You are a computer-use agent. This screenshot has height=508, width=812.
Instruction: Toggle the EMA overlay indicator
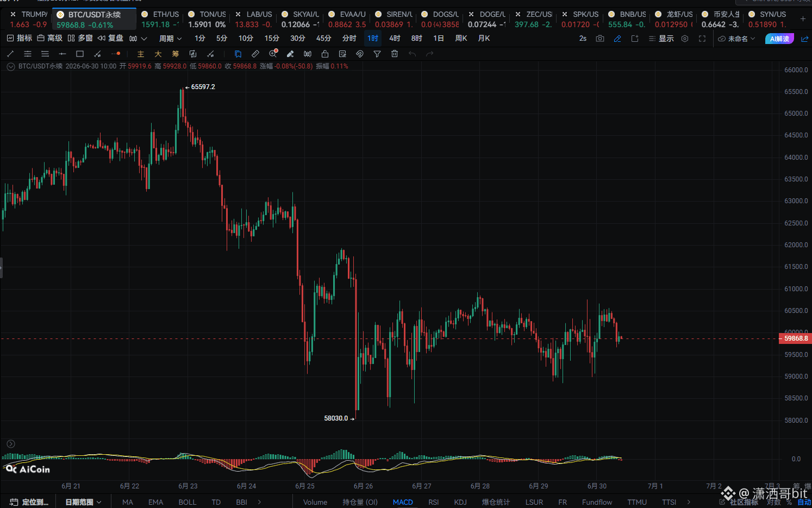[156, 502]
